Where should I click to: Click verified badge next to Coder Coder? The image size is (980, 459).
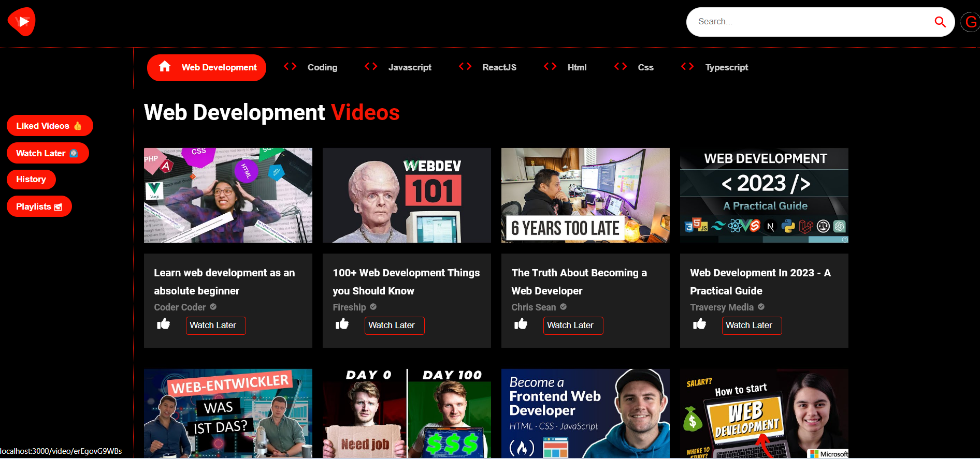click(213, 307)
